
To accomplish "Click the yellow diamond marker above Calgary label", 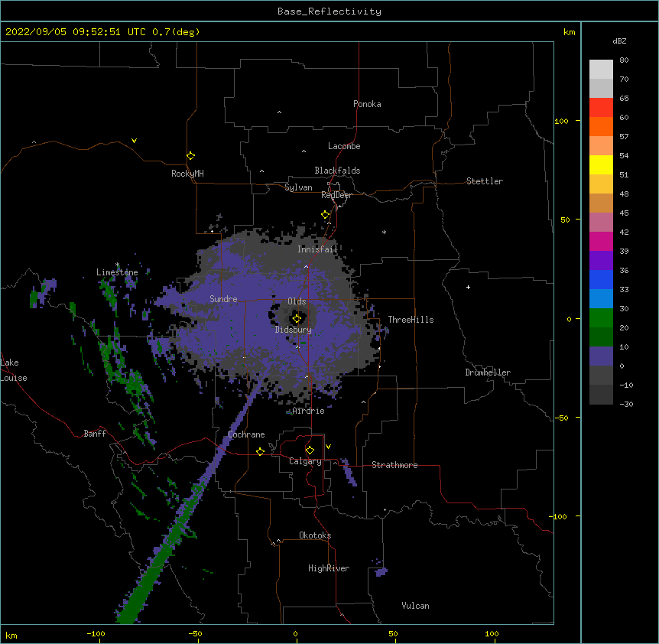I will [310, 450].
